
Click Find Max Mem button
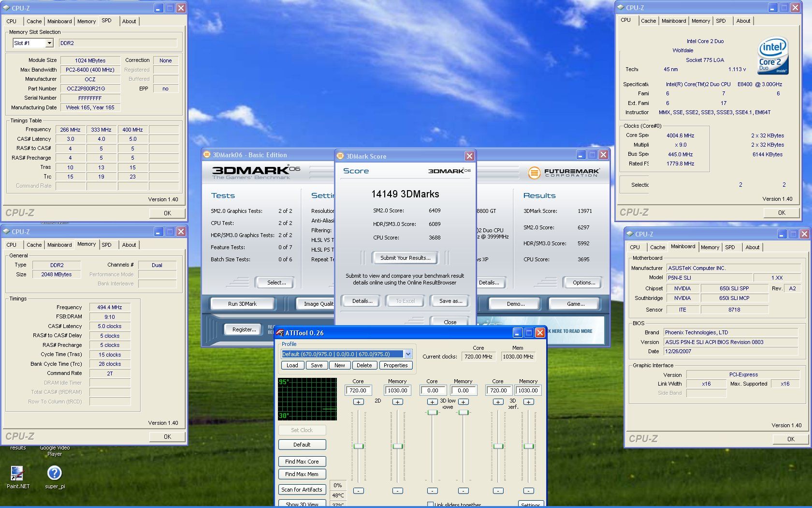[x=302, y=474]
